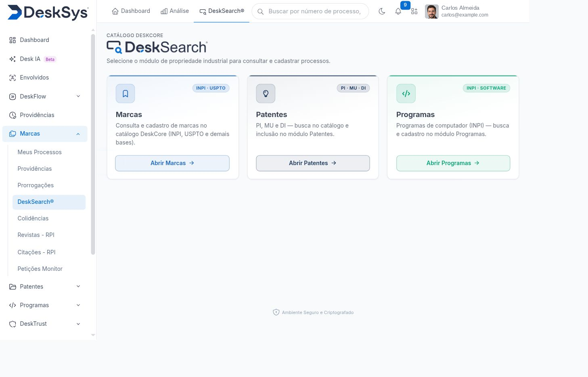Click Carlos Almeida profile avatar
Screen dimensions: 588x377
(431, 11)
